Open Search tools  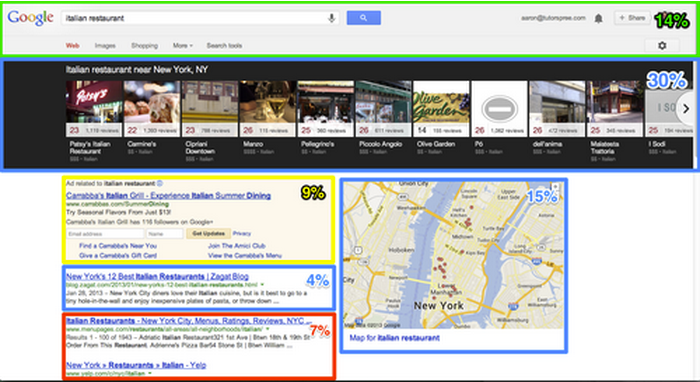tap(224, 46)
